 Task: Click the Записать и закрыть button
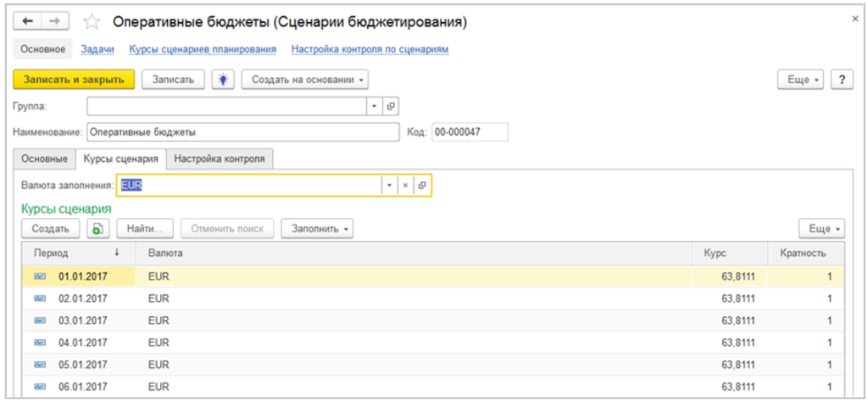click(x=74, y=79)
